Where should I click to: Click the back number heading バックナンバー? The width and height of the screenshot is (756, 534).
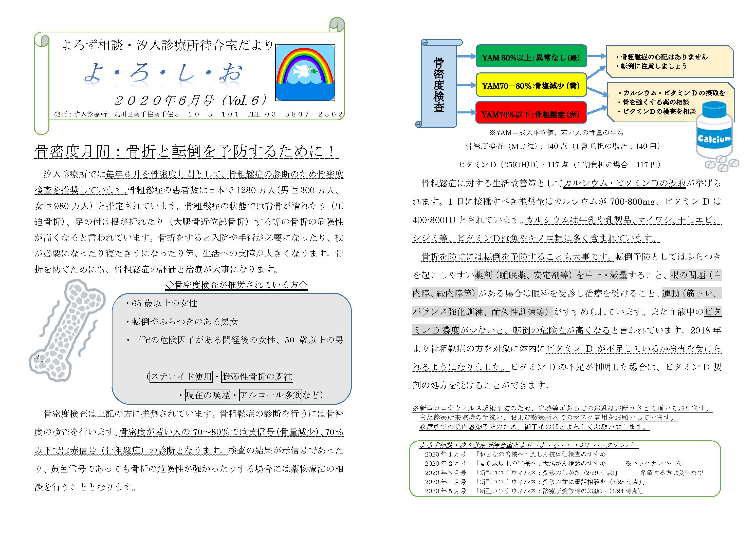point(615,445)
